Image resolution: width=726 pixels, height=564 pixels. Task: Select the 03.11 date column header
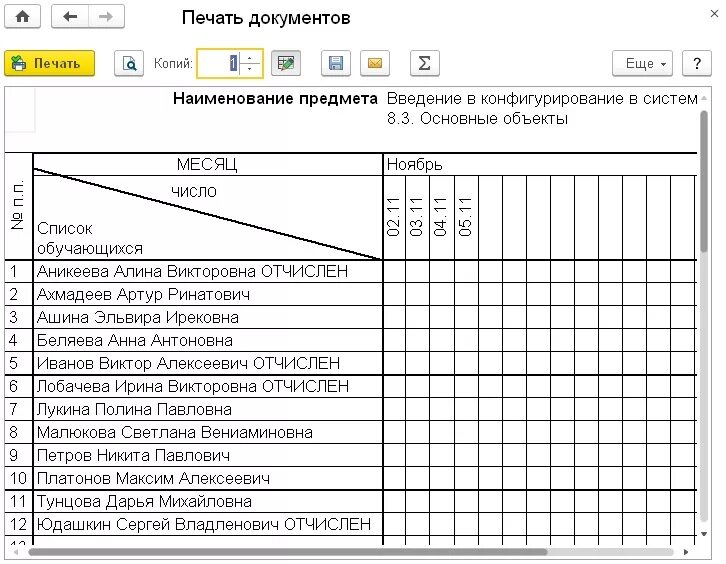tap(417, 217)
